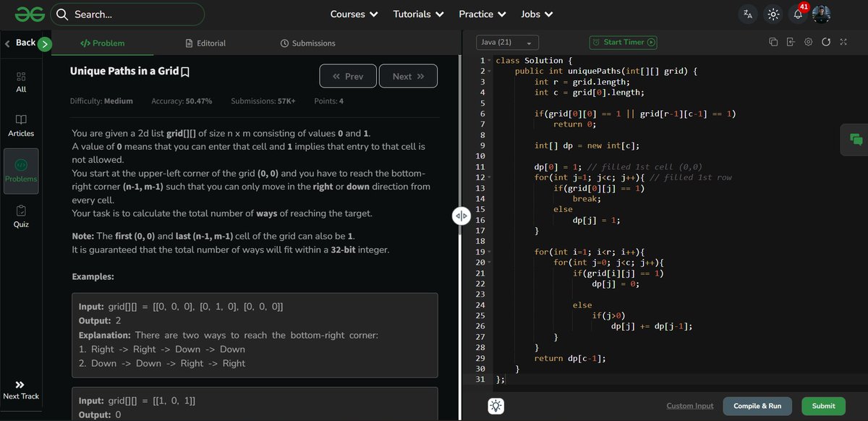Submit the solution
The width and height of the screenshot is (868, 421).
coord(823,407)
